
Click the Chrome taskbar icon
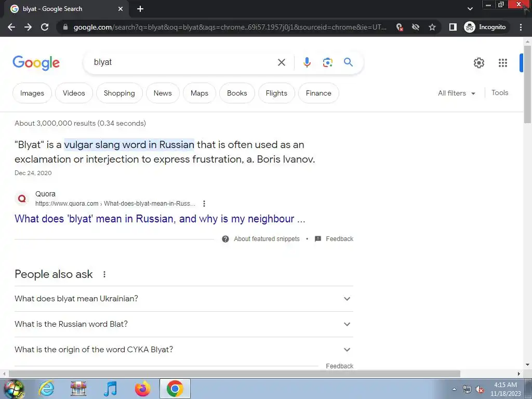[x=175, y=389]
